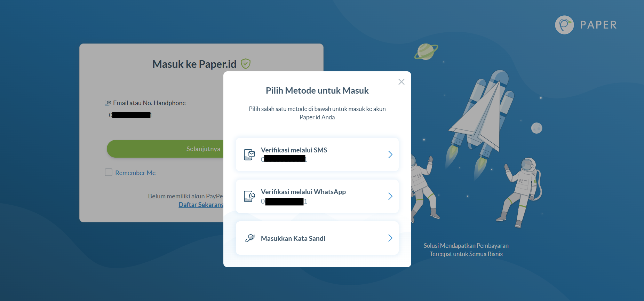Close the login method dialog

coord(401,82)
